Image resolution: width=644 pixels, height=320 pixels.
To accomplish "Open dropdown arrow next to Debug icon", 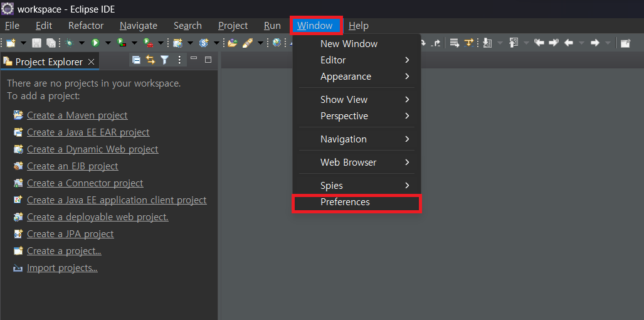I will 82,43.
